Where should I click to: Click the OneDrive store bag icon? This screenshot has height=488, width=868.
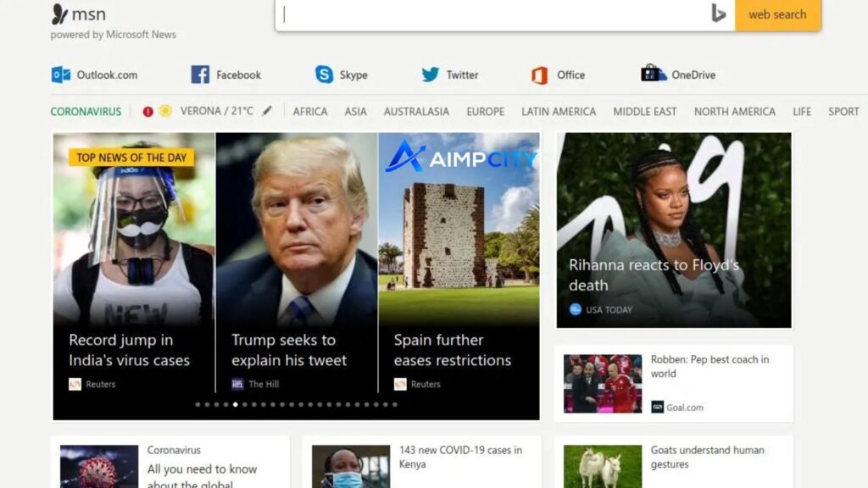(654, 73)
